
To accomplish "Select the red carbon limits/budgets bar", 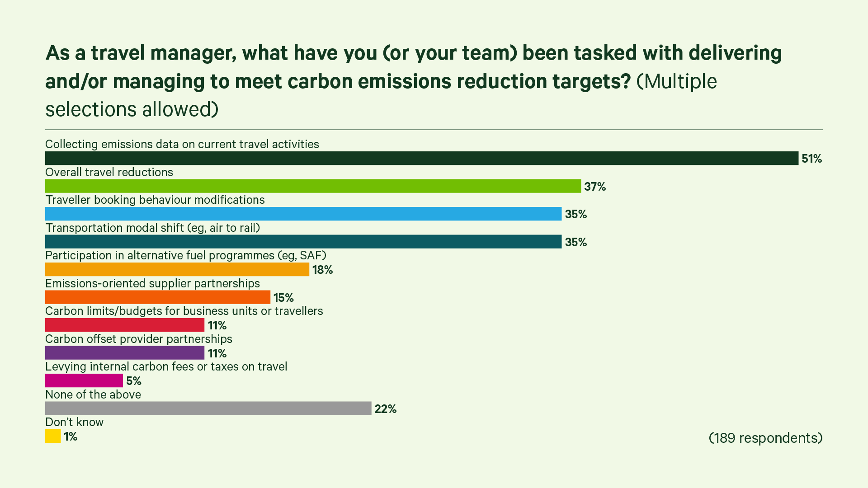I will 124,325.
